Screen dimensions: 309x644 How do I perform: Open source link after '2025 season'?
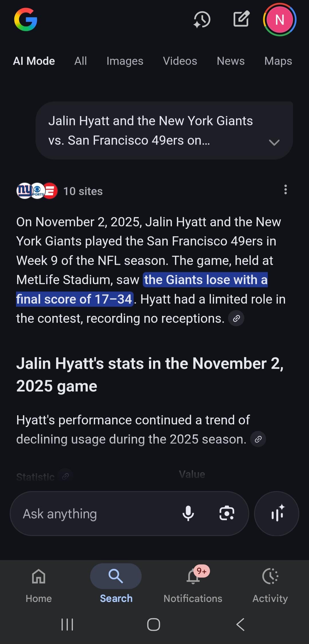tap(258, 439)
